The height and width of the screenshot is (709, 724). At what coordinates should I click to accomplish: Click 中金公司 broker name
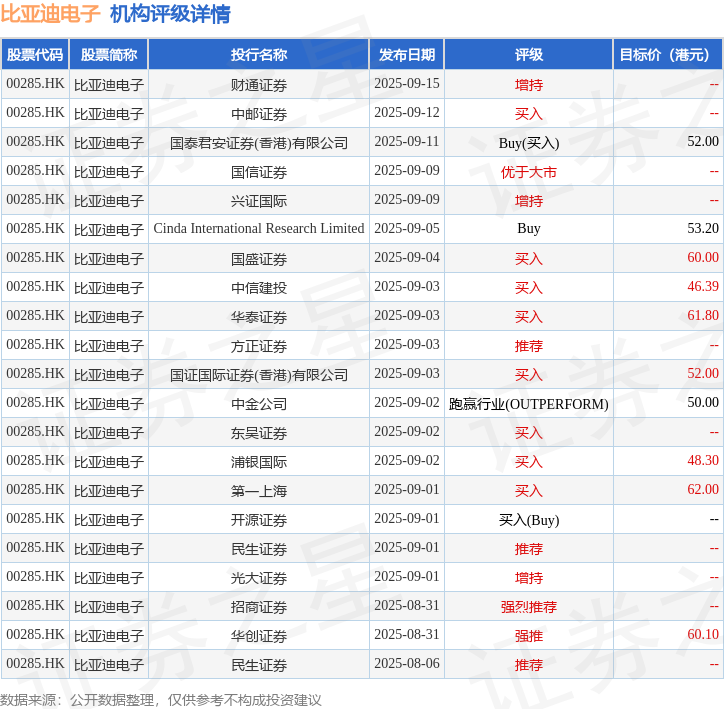[259, 404]
